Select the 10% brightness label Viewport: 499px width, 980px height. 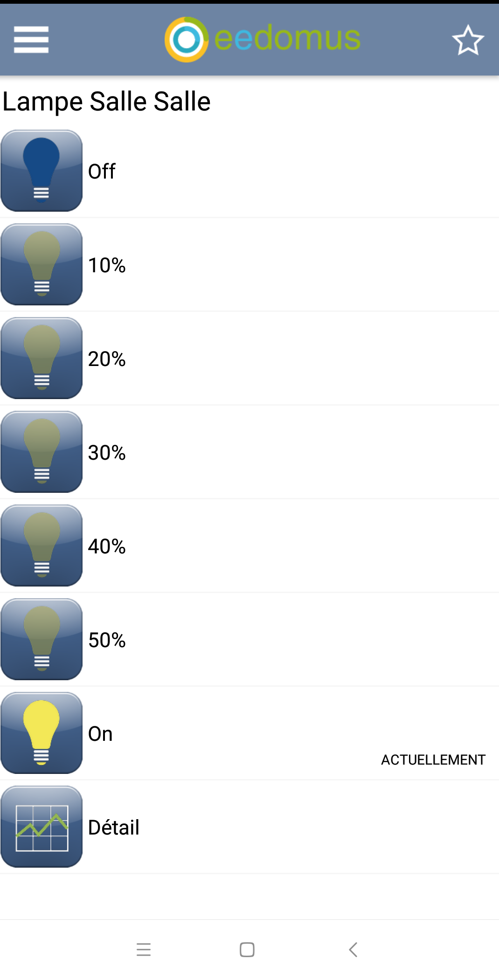(107, 265)
